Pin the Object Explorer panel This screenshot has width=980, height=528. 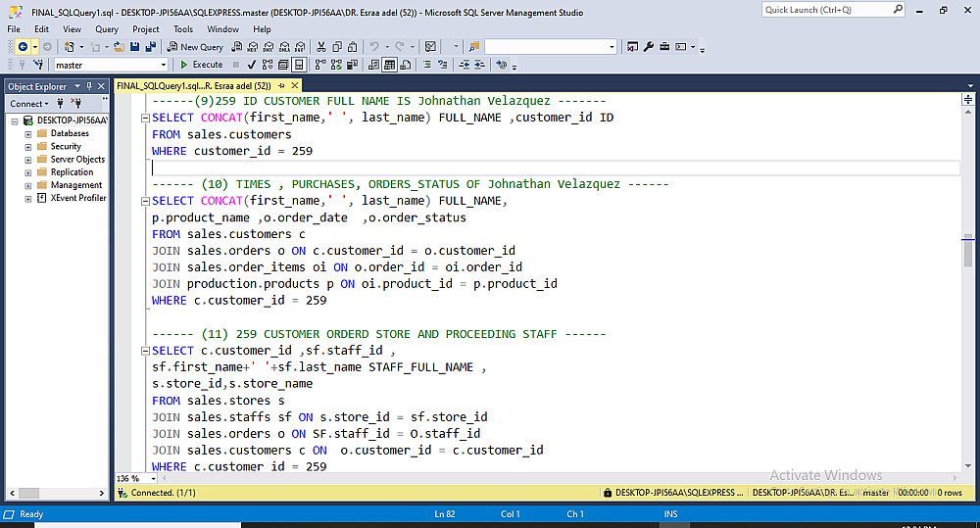[89, 86]
